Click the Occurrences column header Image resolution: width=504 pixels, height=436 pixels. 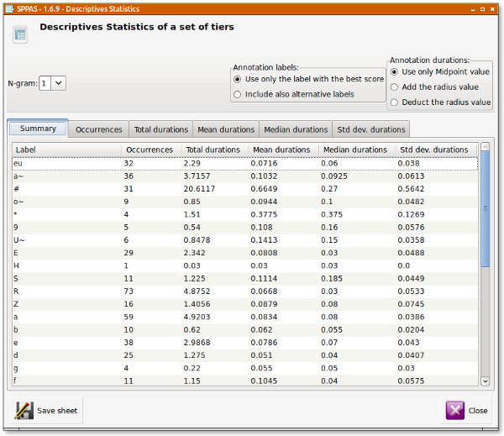tap(151, 150)
